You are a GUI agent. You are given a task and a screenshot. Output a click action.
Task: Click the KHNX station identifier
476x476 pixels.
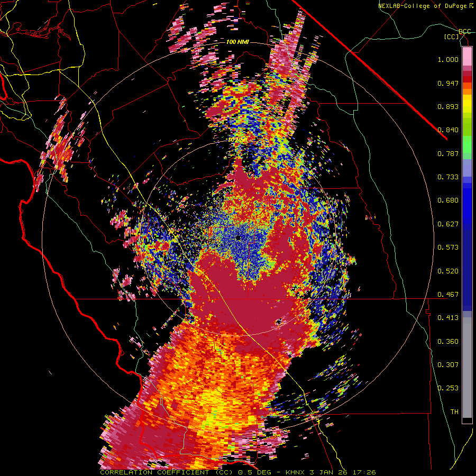click(295, 472)
